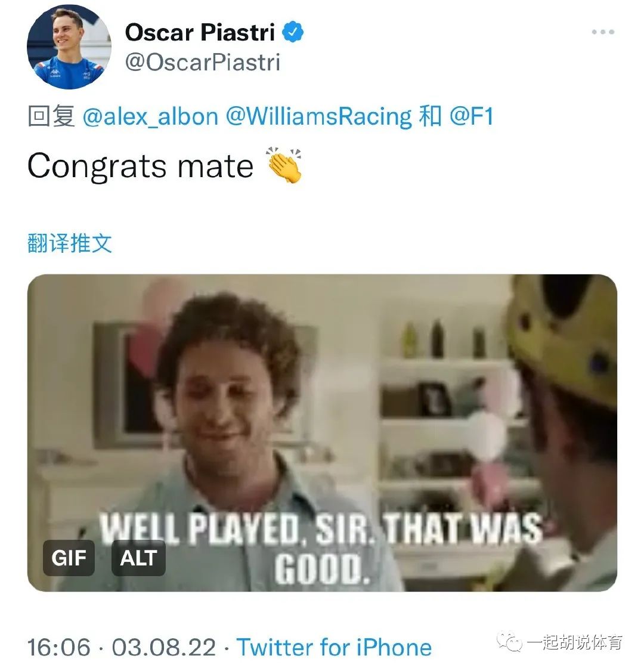
Task: Play the GIF via the GIF badge
Action: click(x=69, y=558)
